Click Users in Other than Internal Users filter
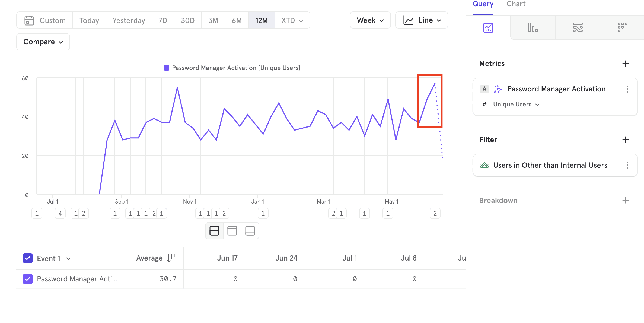This screenshot has width=644, height=323. tap(550, 165)
